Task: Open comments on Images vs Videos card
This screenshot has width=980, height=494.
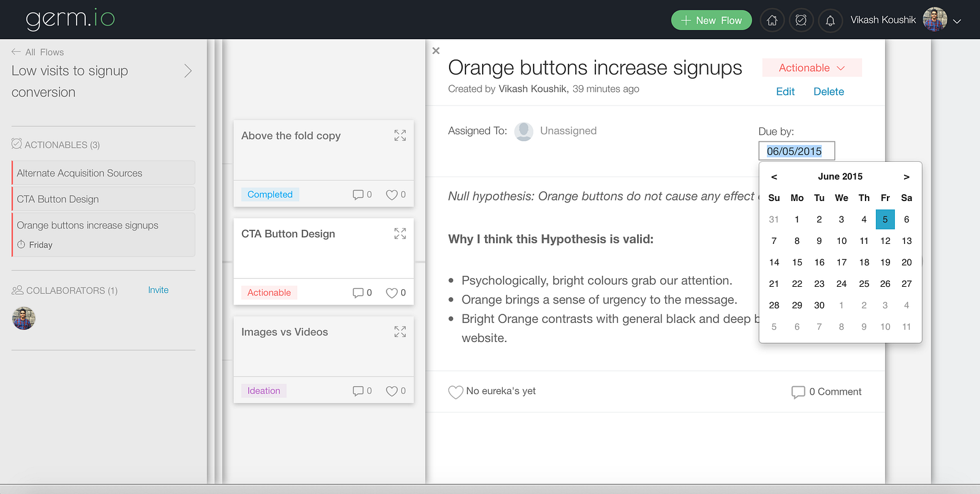Action: [x=358, y=391]
